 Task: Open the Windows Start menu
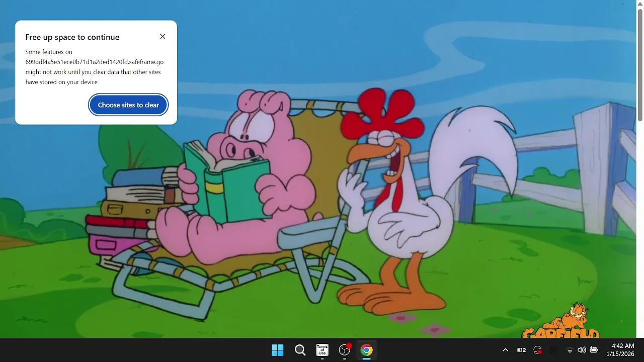tap(277, 350)
